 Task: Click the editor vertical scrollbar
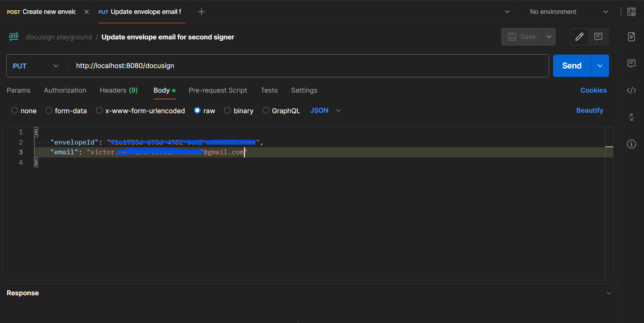[609, 204]
